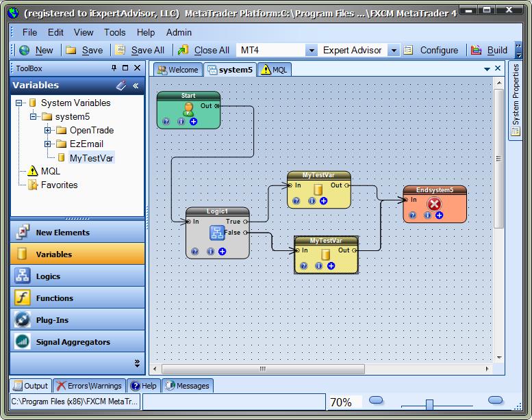Select MyTestVar in variables tree
Viewport: 532px width, 420px height.
coord(91,158)
